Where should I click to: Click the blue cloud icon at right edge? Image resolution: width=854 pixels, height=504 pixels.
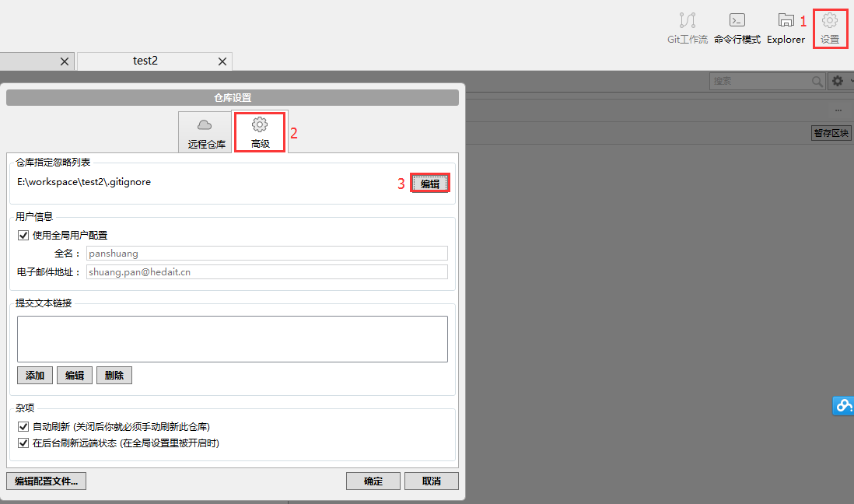843,405
